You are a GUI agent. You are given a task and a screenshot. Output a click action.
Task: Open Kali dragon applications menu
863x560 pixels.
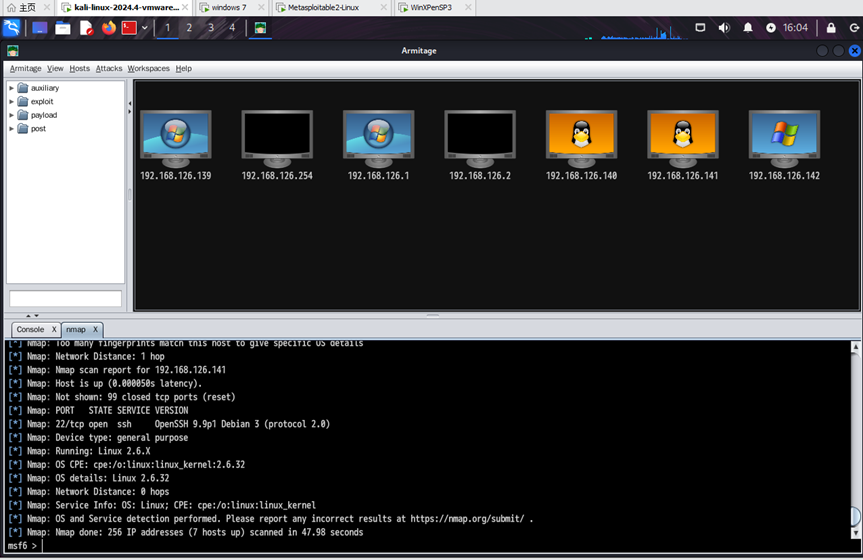pos(12,28)
